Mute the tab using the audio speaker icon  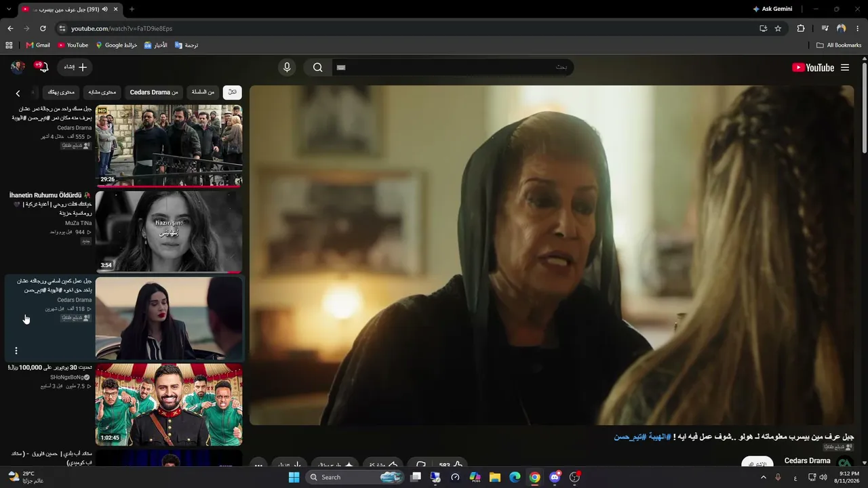104,9
